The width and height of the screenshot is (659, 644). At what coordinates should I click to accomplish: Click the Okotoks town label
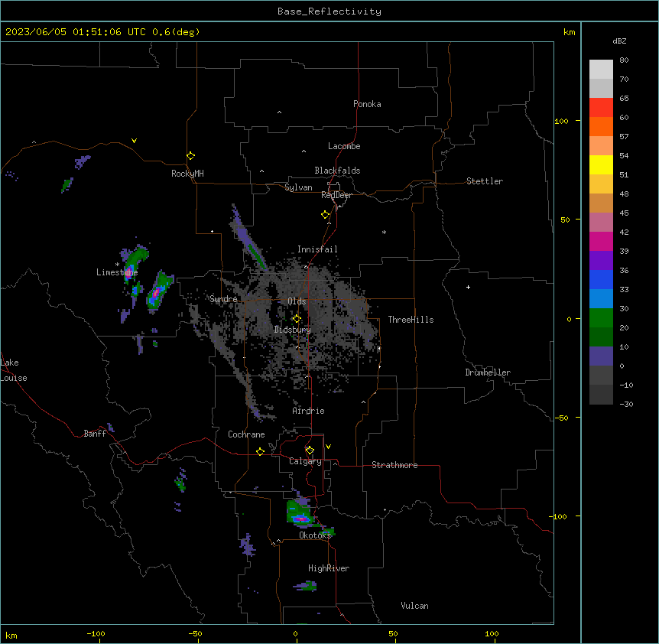tap(315, 535)
